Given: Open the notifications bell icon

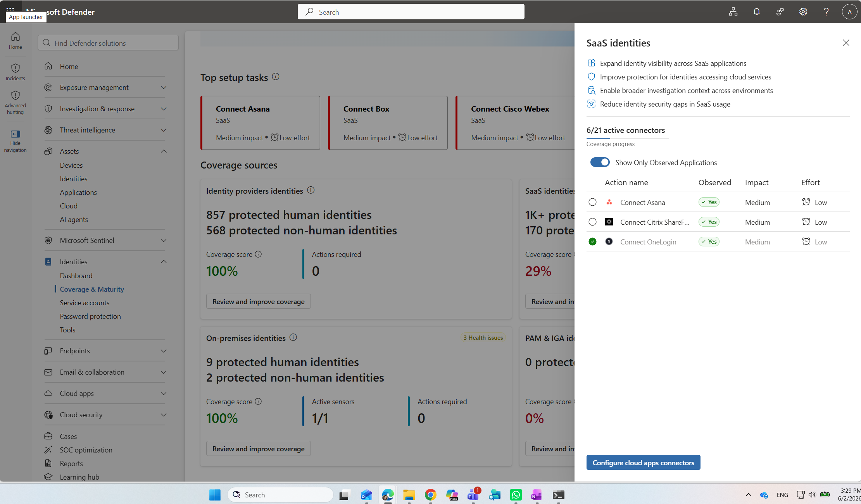Looking at the screenshot, I should (756, 12).
